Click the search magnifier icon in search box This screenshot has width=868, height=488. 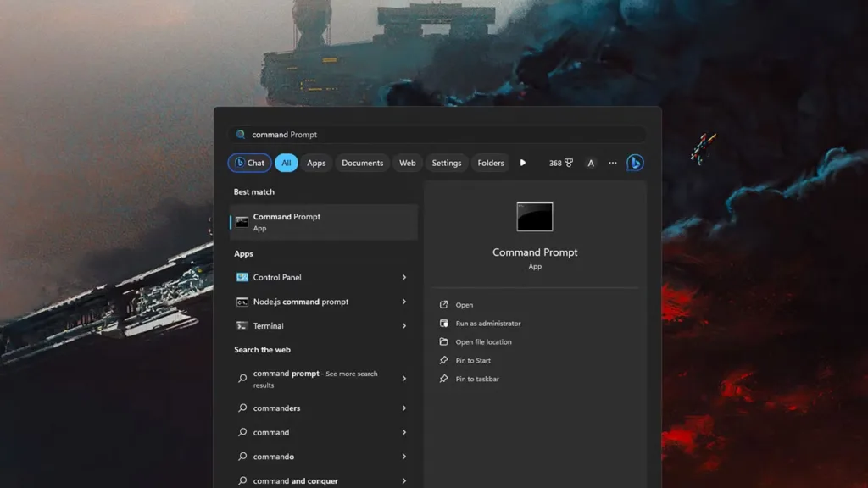tap(240, 135)
